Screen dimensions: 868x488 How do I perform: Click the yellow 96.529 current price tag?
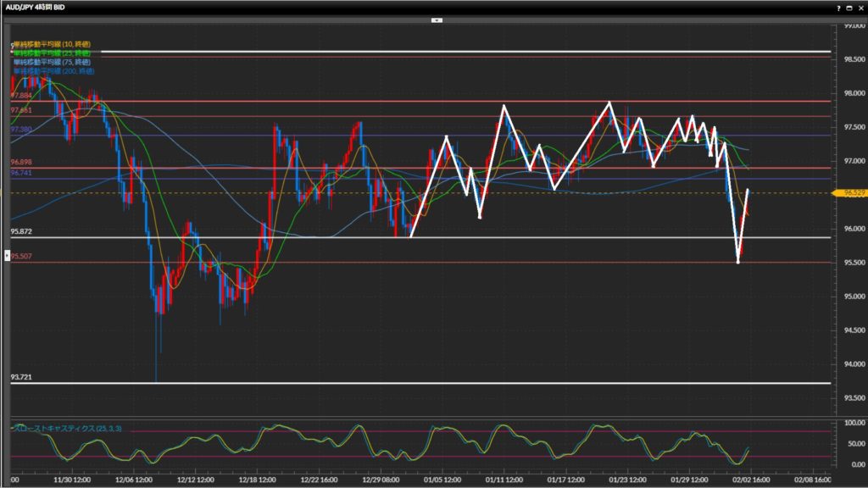(852, 193)
